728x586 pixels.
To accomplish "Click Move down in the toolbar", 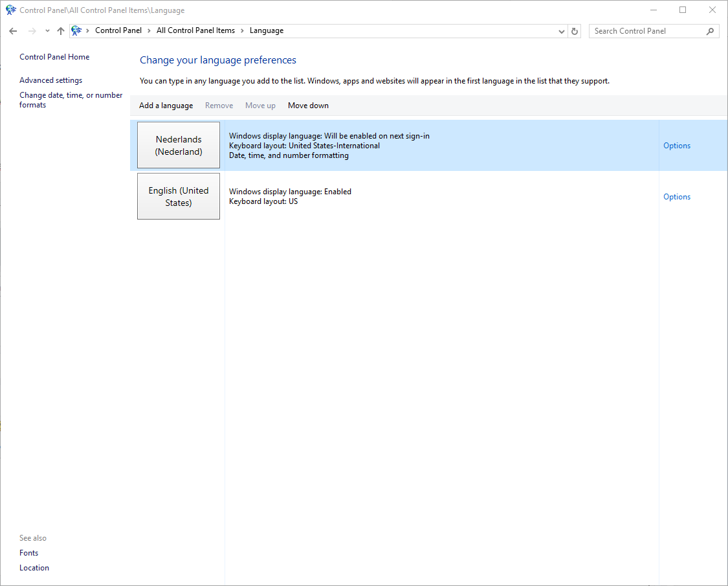I will [308, 106].
